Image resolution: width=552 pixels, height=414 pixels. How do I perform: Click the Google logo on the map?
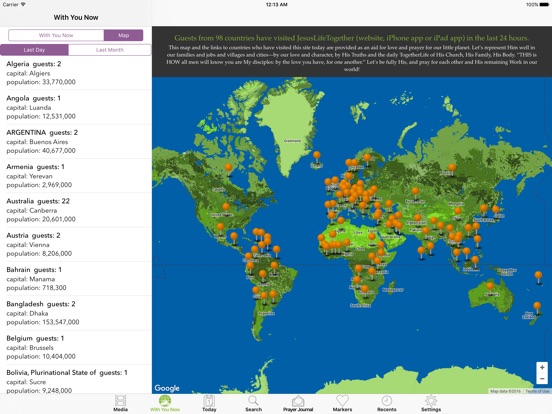coord(167,388)
